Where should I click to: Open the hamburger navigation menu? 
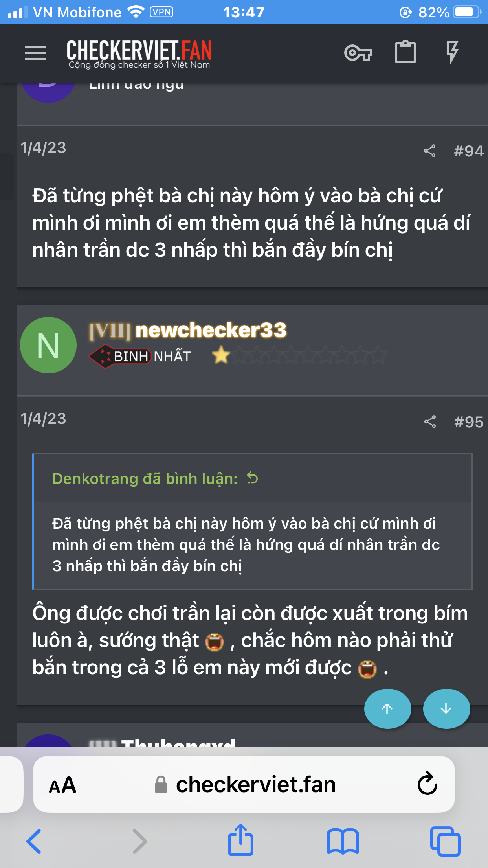tap(35, 53)
